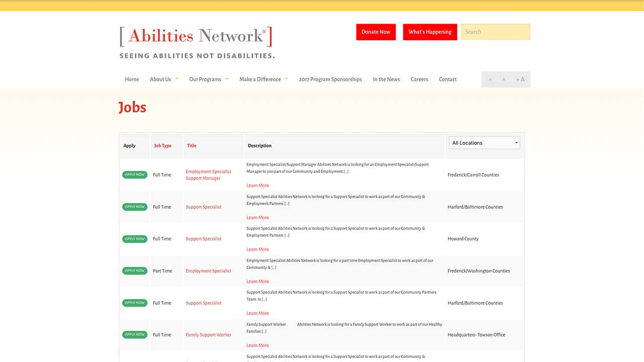
Task: Open Careers page
Action: [x=419, y=79]
